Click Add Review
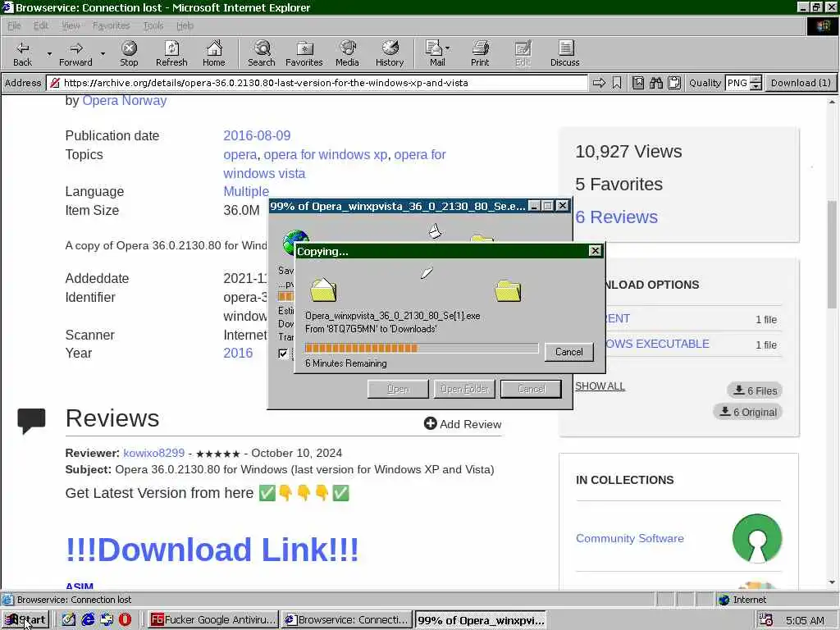 point(463,424)
